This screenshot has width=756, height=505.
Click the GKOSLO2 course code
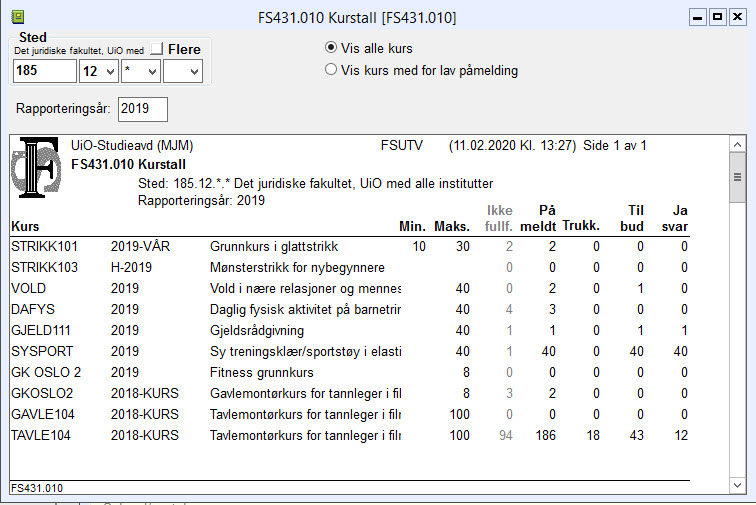pyautogui.click(x=42, y=394)
